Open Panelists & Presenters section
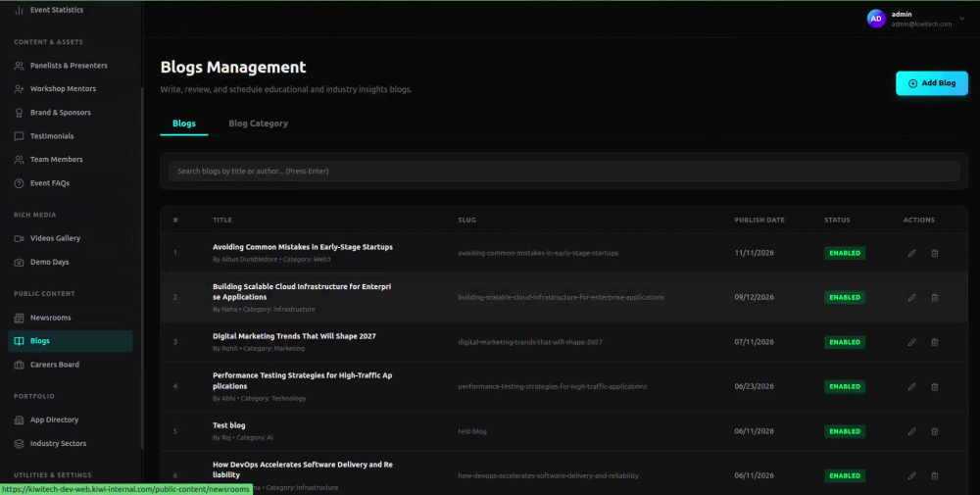 [x=69, y=66]
